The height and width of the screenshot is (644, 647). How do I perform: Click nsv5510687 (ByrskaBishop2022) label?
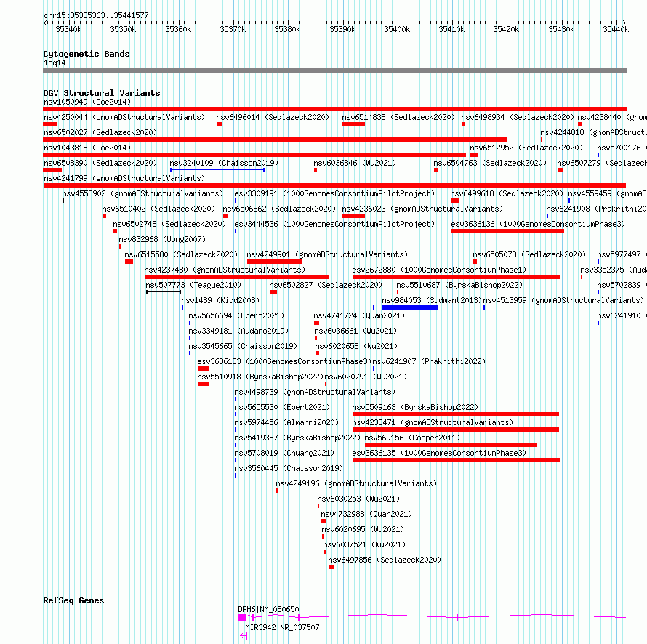click(x=459, y=285)
